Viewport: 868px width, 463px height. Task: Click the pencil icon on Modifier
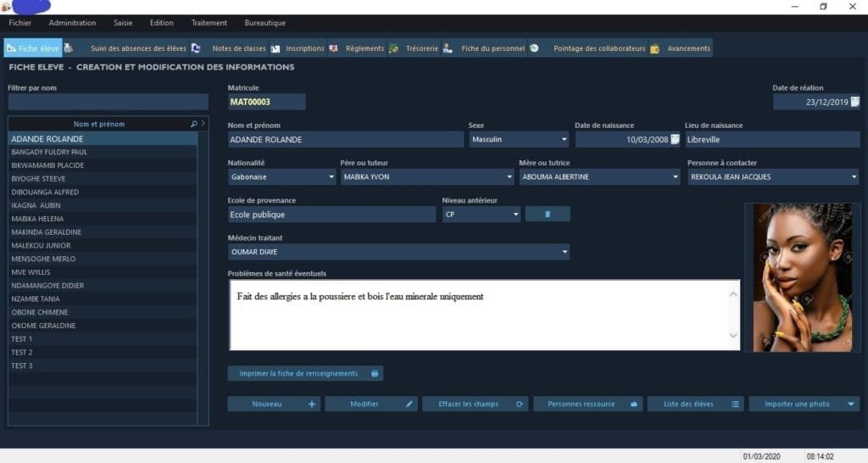pyautogui.click(x=409, y=404)
